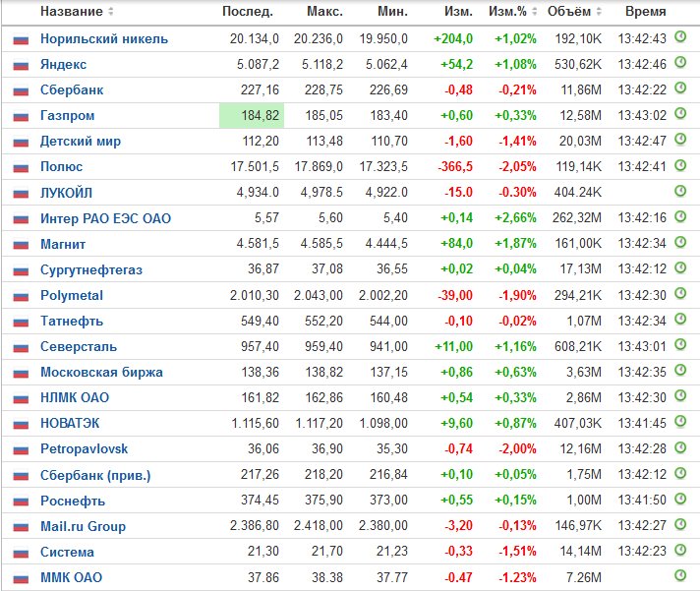Click Северсталь time 13:43:01
This screenshot has width=700, height=591.
642,346
